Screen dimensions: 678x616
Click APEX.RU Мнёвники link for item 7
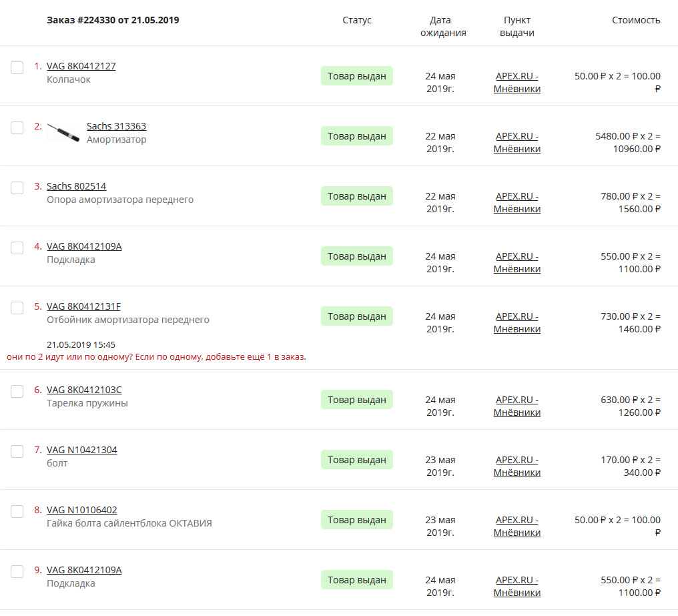click(x=517, y=466)
